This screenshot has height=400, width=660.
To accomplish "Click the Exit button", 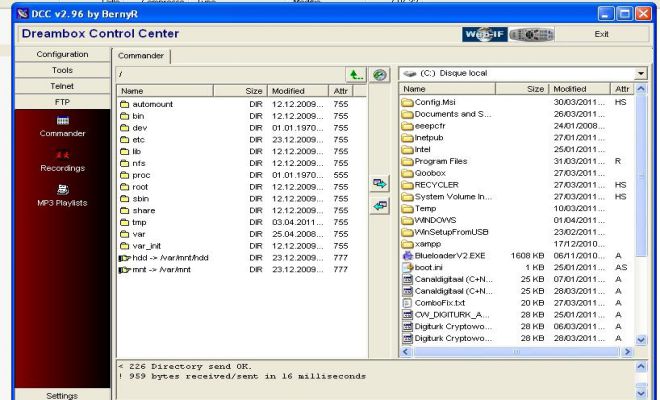I will 601,34.
